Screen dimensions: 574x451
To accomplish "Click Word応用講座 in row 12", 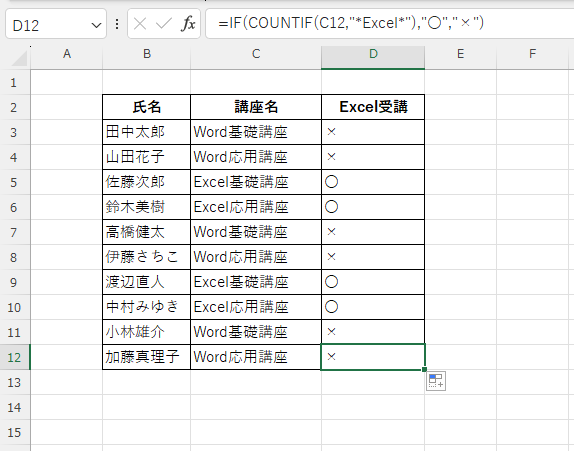I will point(256,357).
